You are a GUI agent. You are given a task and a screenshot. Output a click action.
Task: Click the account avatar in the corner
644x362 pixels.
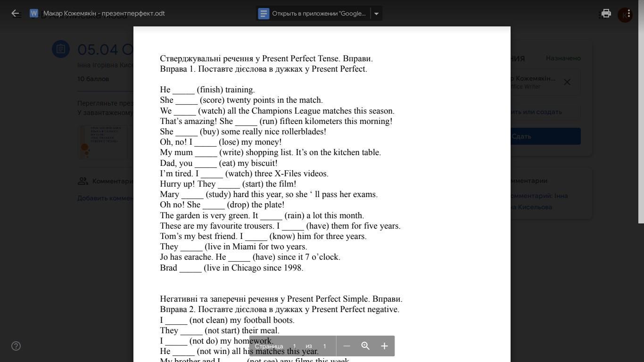pos(626,15)
